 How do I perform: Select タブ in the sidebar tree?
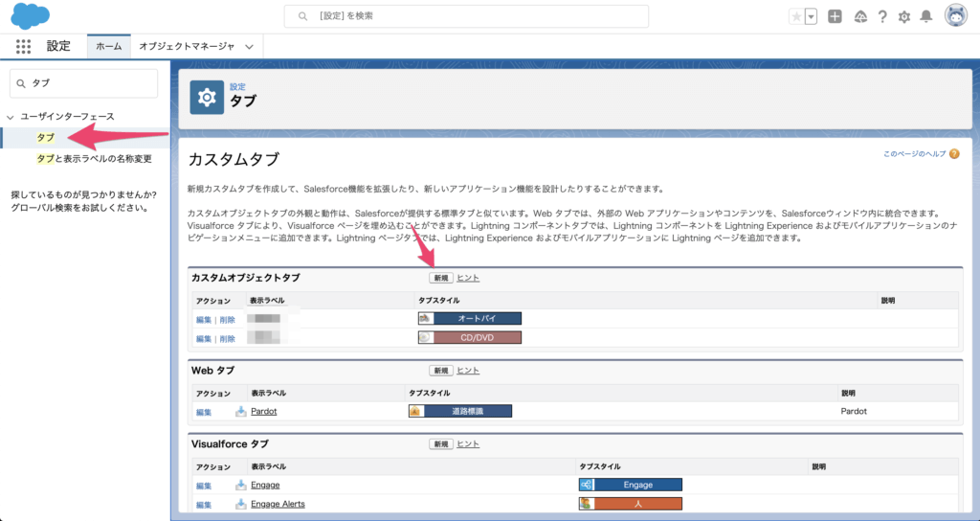click(45, 138)
